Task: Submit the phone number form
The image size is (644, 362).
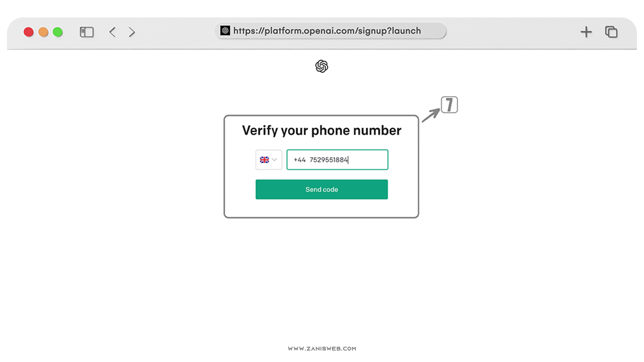Action: coord(322,189)
